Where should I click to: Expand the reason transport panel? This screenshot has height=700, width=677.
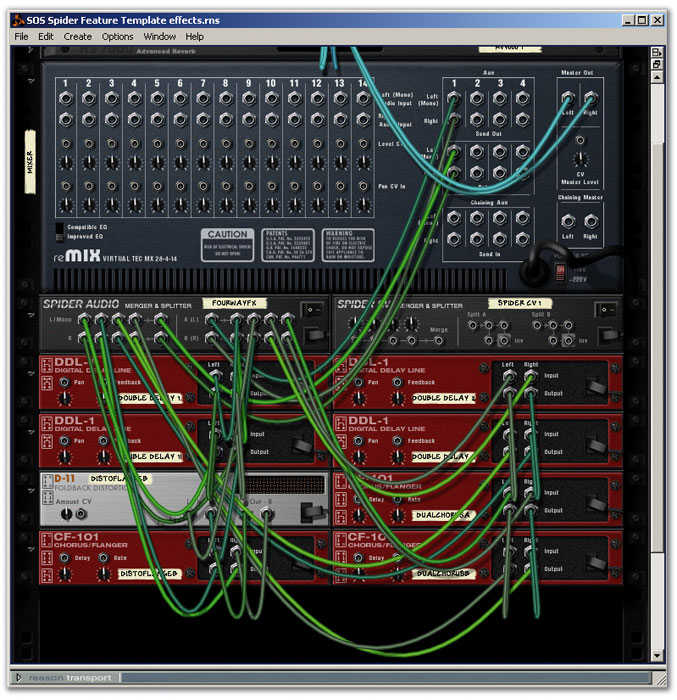point(18,677)
